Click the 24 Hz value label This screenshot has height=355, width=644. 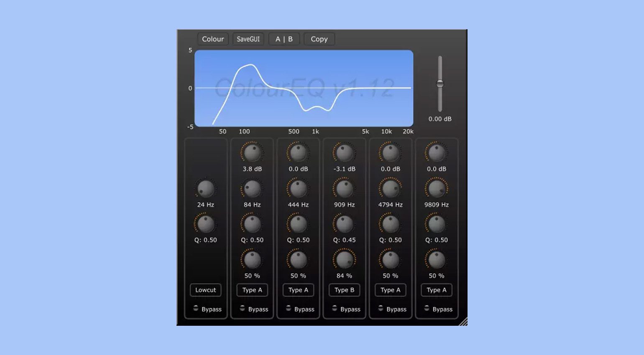206,205
